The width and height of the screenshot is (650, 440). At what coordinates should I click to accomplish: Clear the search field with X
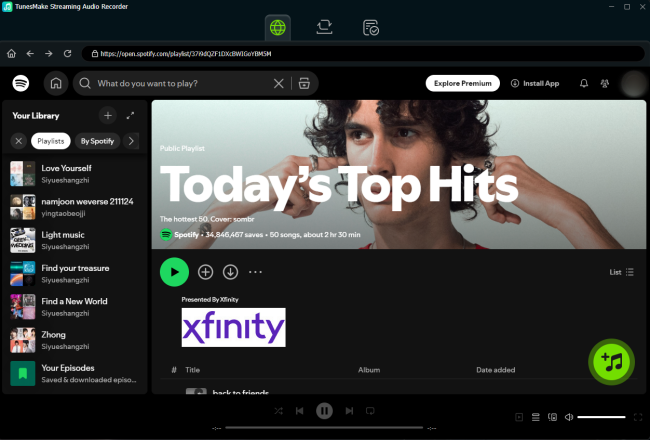pyautogui.click(x=279, y=83)
